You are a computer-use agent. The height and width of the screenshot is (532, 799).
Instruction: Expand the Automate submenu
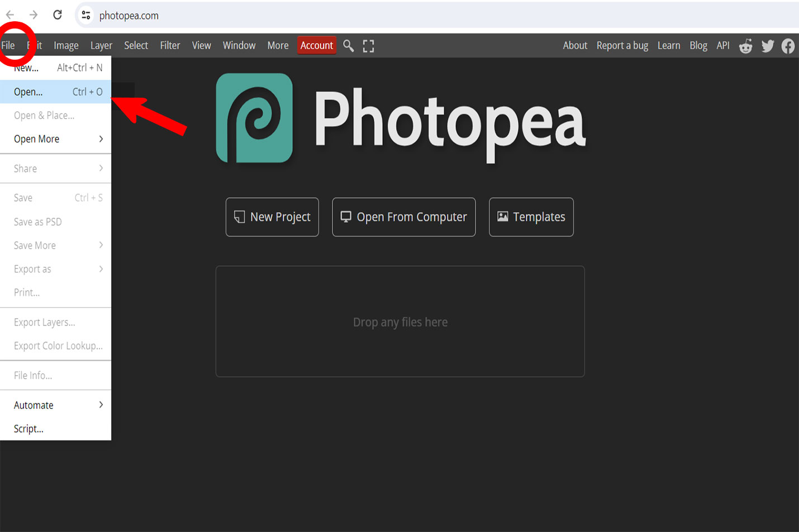56,405
